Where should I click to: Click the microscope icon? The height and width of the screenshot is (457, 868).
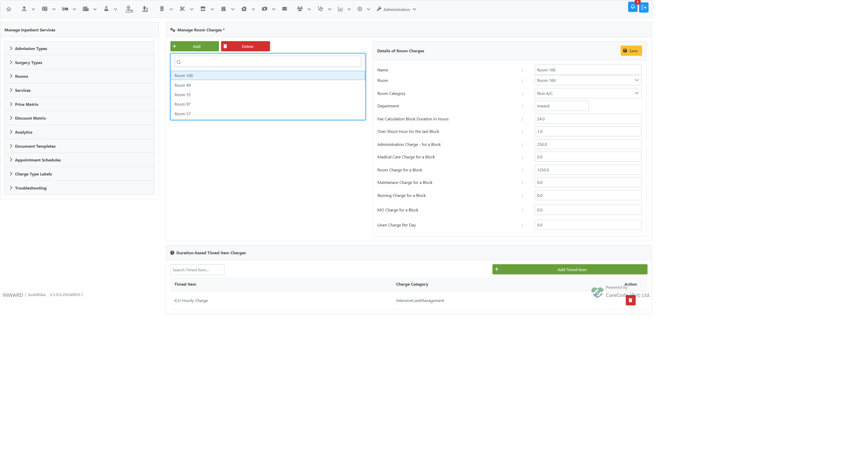pos(145,9)
